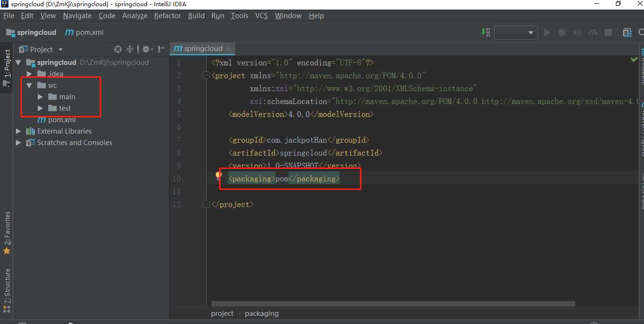Click the Run play icon

pos(547,32)
